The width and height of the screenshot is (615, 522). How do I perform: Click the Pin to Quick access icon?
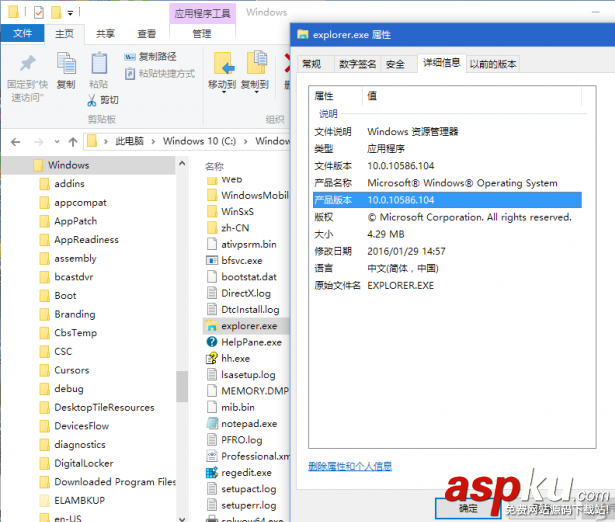point(27,64)
